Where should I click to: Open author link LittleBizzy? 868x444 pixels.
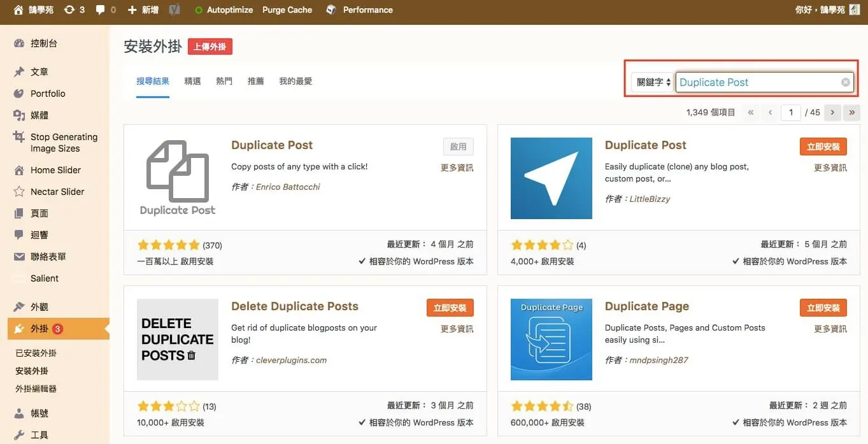(x=650, y=199)
